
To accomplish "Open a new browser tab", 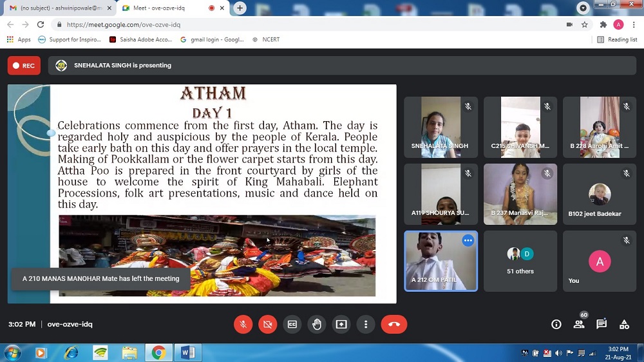I will coord(240,8).
